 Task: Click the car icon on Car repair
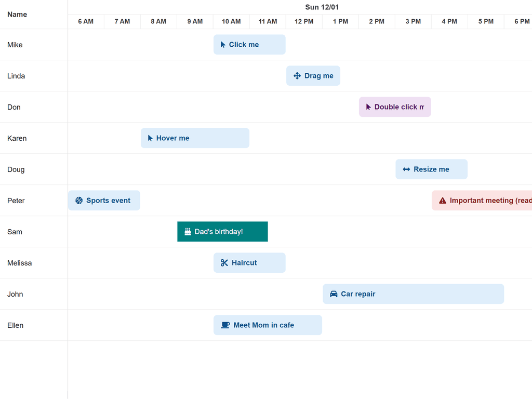click(x=333, y=294)
